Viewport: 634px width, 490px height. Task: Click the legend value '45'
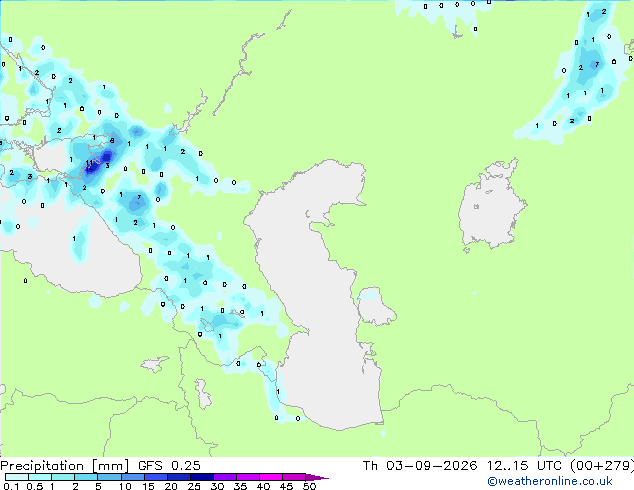coord(286,486)
